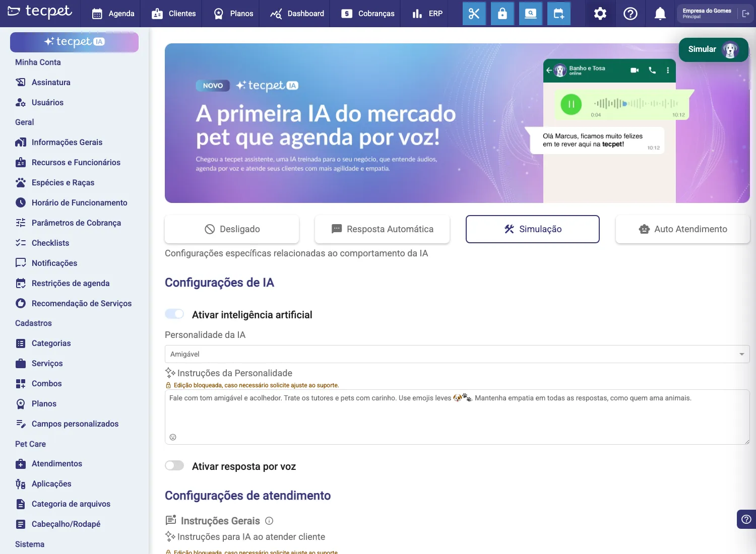Select Resposta Automática mode
Viewport: 756px width, 554px height.
(382, 229)
